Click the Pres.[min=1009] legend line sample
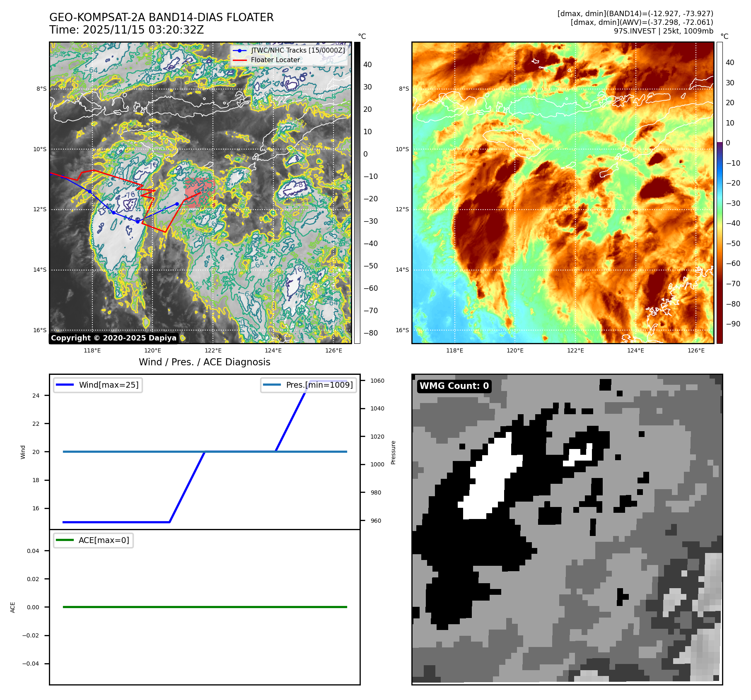 272,385
